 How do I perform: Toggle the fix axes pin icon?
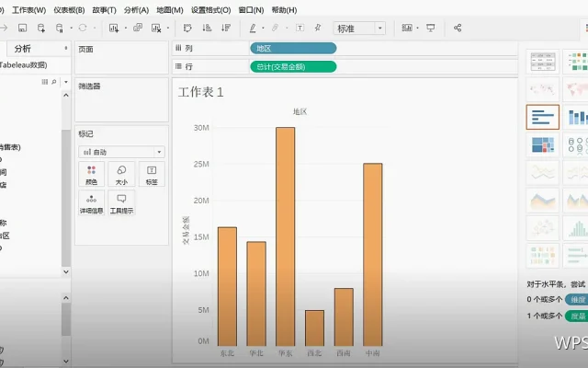click(x=318, y=28)
